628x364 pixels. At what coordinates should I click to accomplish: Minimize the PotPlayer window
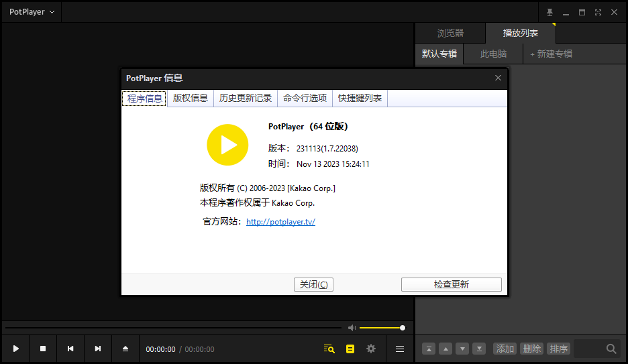click(566, 13)
